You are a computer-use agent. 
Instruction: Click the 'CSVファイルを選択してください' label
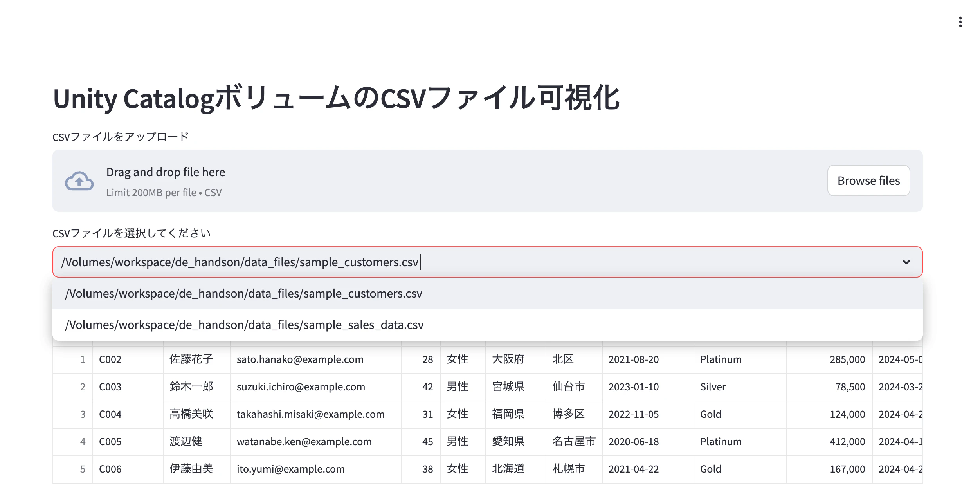[132, 233]
